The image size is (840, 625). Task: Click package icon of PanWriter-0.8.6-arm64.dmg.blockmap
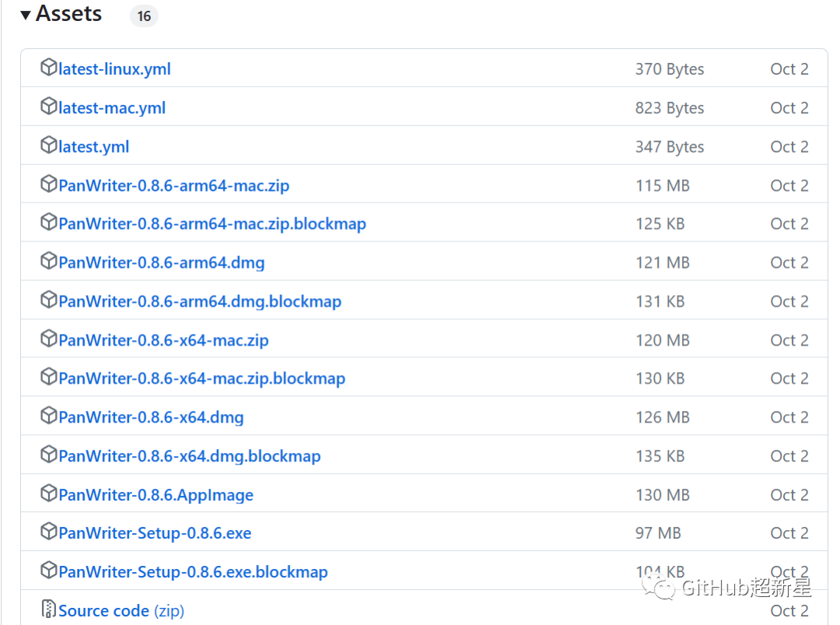pos(49,300)
